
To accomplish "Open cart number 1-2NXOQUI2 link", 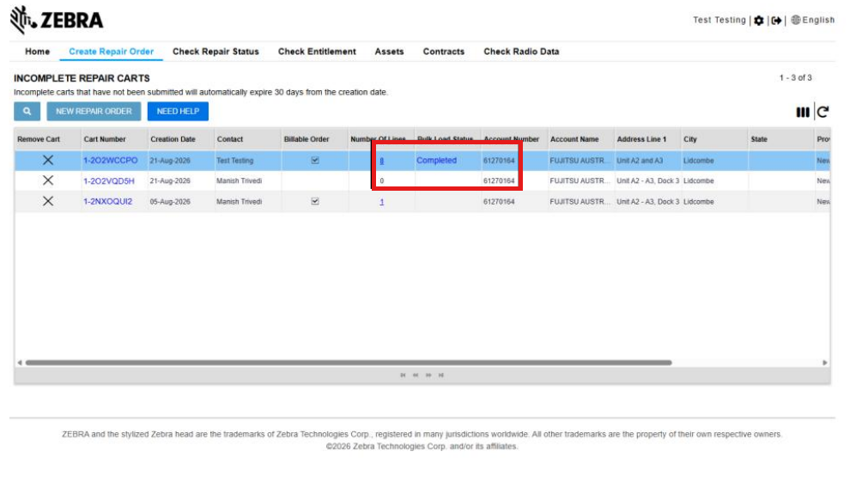I will pyautogui.click(x=107, y=201).
